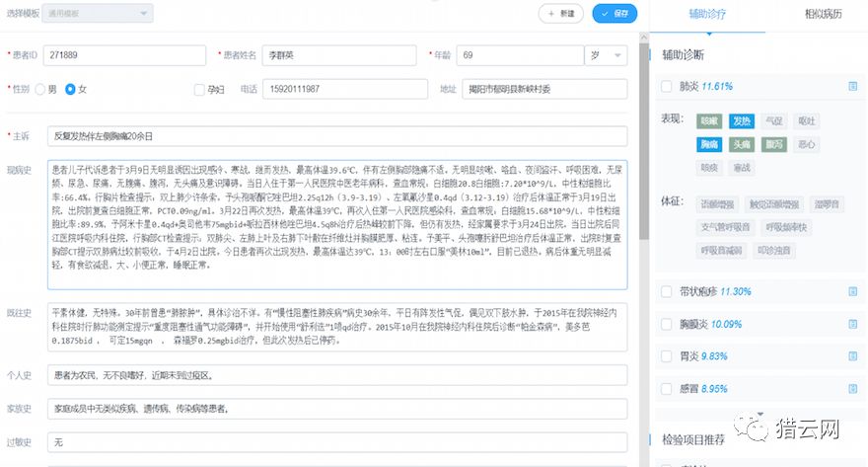The image size is (868, 467).
Task: Toggle the 语颤增强 sign tag
Action: coord(717,204)
